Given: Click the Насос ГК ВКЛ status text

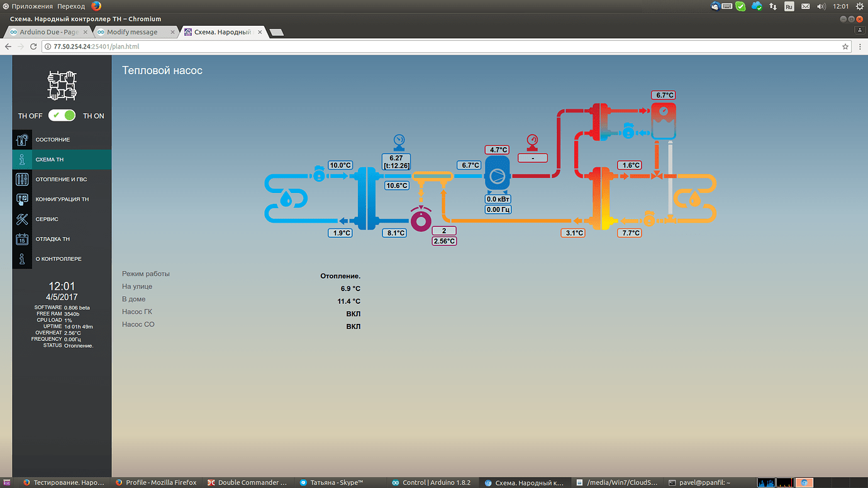Looking at the screenshot, I should pyautogui.click(x=353, y=313).
